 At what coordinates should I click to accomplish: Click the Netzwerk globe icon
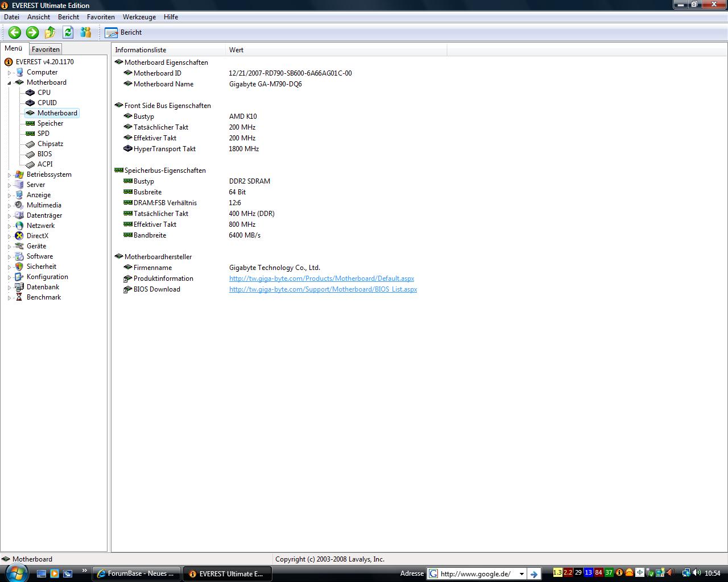coord(19,226)
